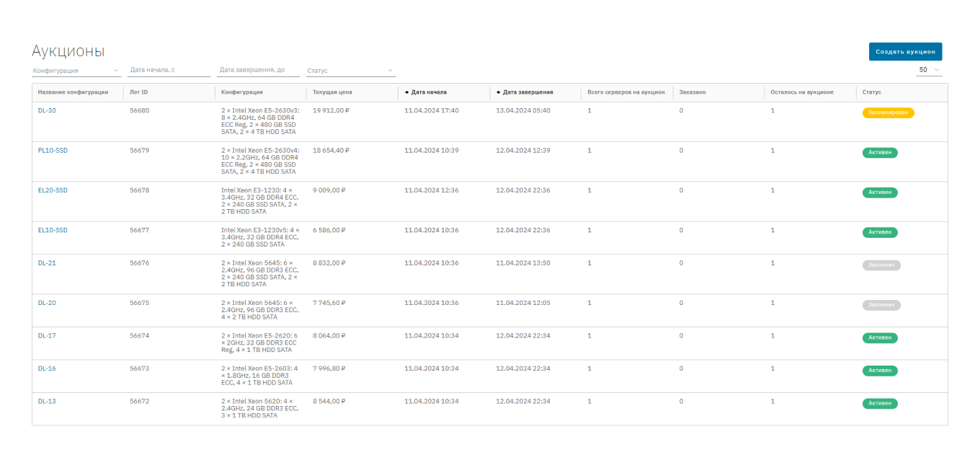This screenshot has width=980, height=473.
Task: Open the DL-21 configuration link
Action: [x=47, y=263]
